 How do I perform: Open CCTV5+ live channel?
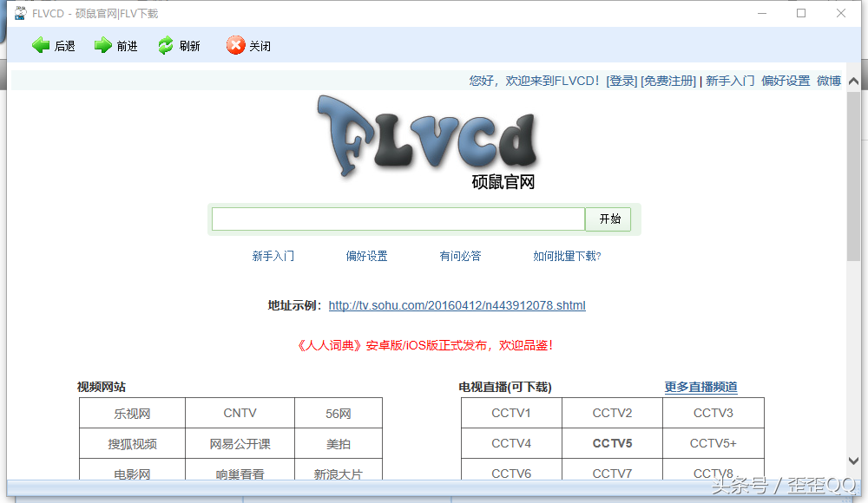[x=713, y=443]
